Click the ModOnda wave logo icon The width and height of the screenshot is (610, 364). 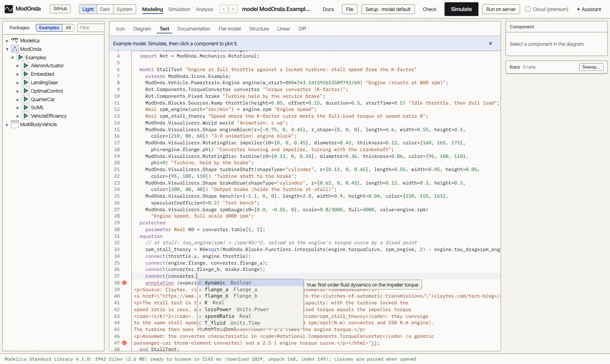(8, 9)
